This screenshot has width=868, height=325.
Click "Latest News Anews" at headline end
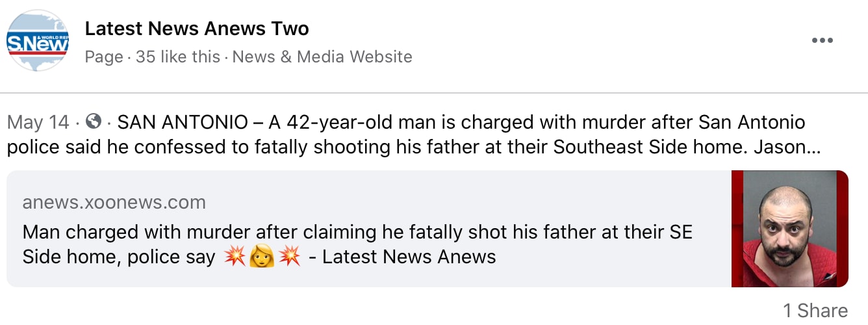409,257
